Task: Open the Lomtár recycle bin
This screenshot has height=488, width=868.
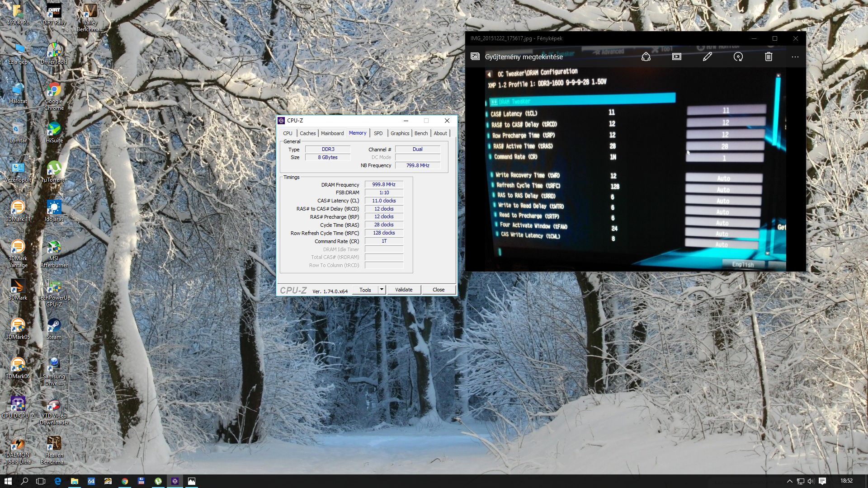Action: (x=18, y=132)
